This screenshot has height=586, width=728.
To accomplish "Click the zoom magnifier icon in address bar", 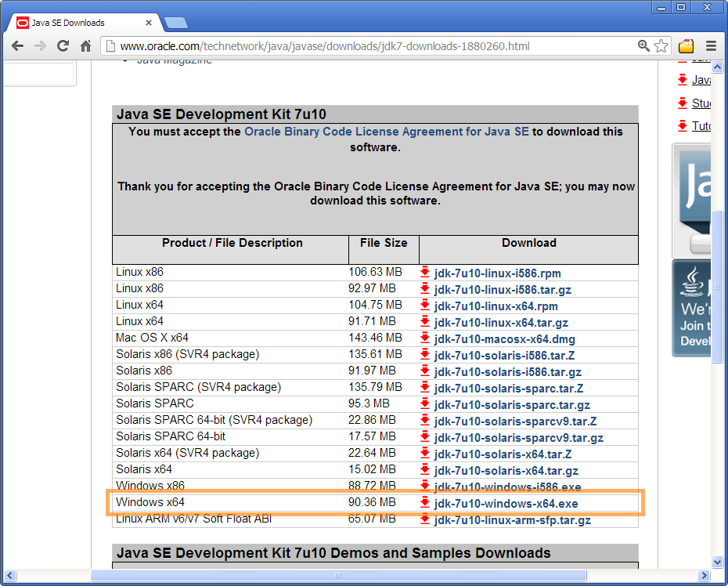I will [x=643, y=45].
